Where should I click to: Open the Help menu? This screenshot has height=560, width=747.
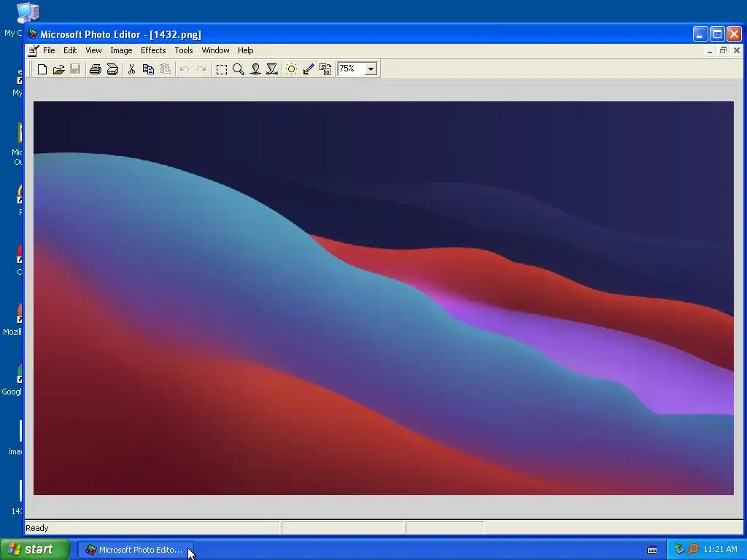[245, 50]
